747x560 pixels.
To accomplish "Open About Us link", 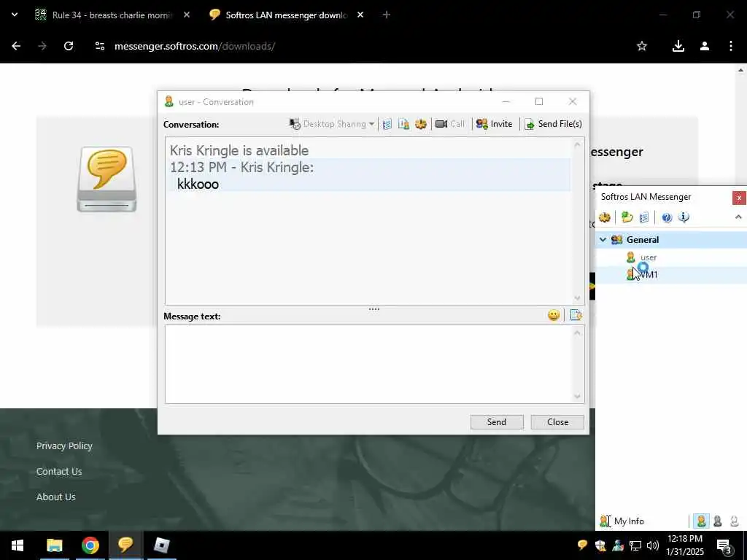I will 55,497.
